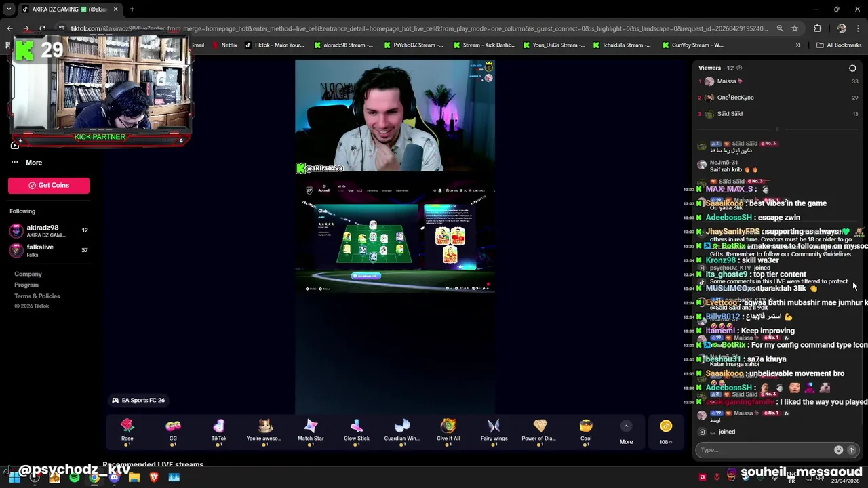Click the live stream video
This screenshot has height=488, width=868.
(395, 236)
